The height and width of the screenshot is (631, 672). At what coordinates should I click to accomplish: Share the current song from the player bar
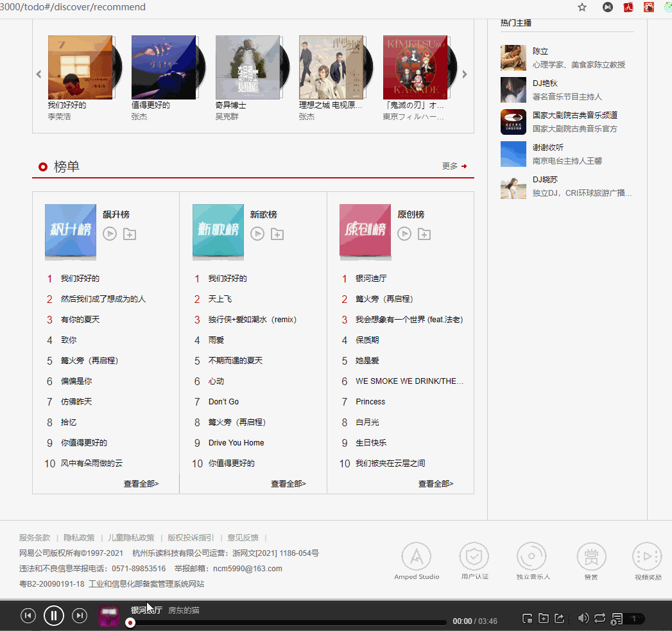coord(559,618)
